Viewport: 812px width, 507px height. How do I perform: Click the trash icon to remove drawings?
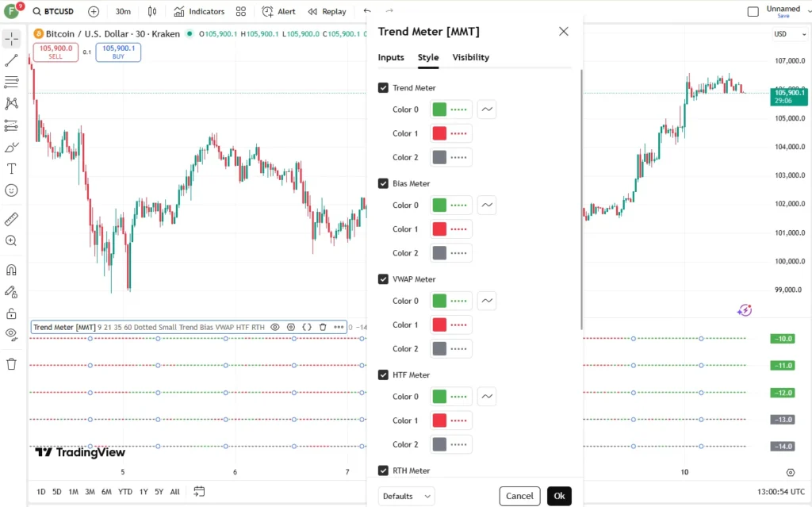click(x=11, y=364)
